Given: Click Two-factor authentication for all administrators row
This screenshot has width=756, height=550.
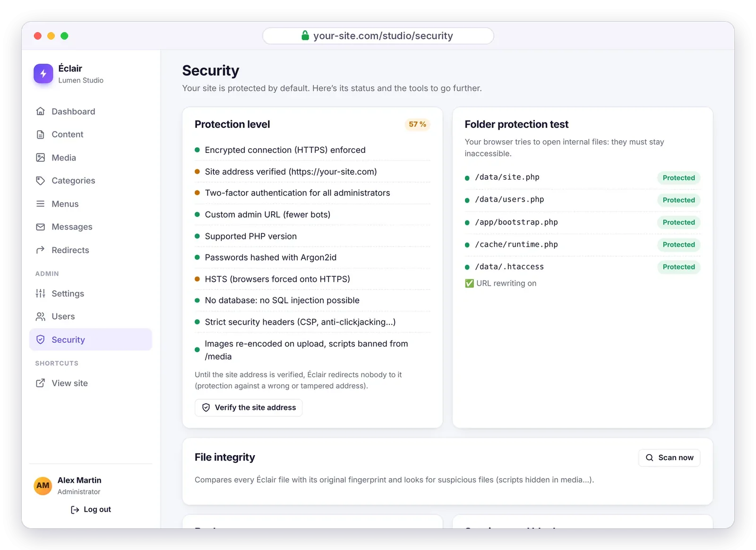Looking at the screenshot, I should coord(312,193).
